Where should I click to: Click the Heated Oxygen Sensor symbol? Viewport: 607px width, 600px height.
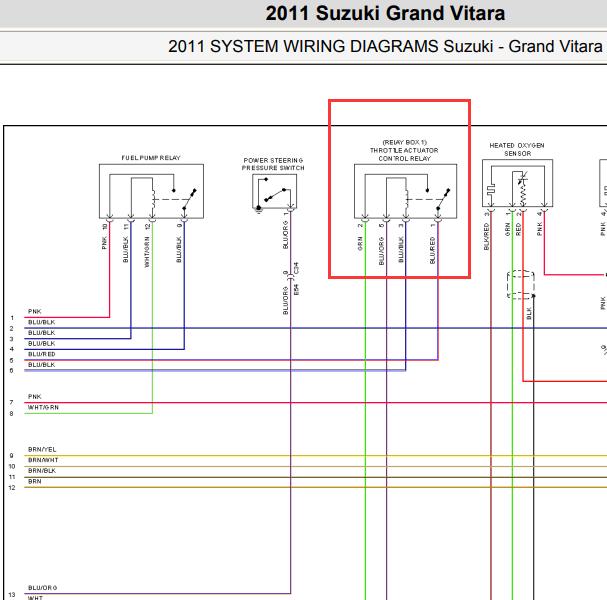[x=517, y=183]
